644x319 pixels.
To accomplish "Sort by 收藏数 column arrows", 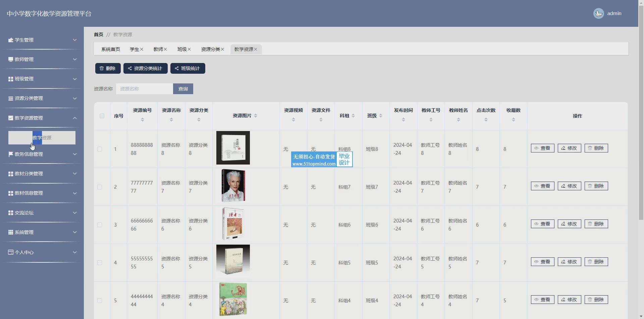I will (514, 120).
